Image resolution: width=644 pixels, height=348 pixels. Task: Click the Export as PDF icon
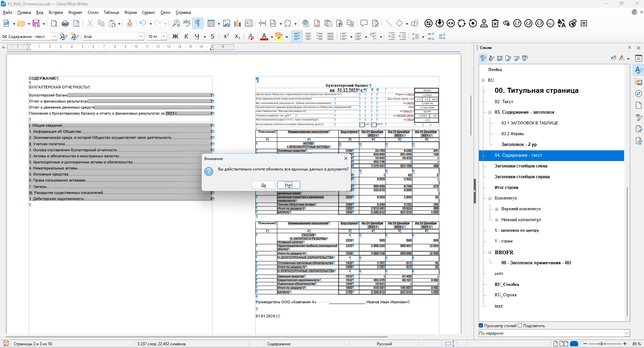click(54, 23)
